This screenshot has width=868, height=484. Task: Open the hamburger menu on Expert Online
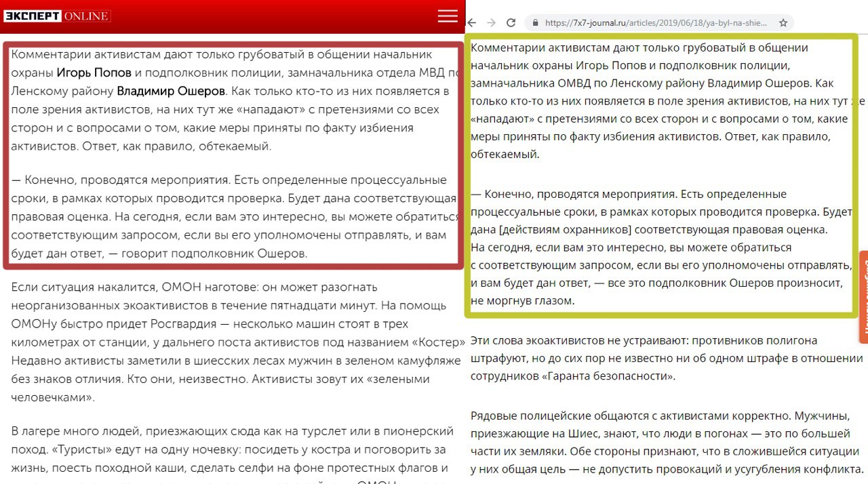pyautogui.click(x=448, y=16)
